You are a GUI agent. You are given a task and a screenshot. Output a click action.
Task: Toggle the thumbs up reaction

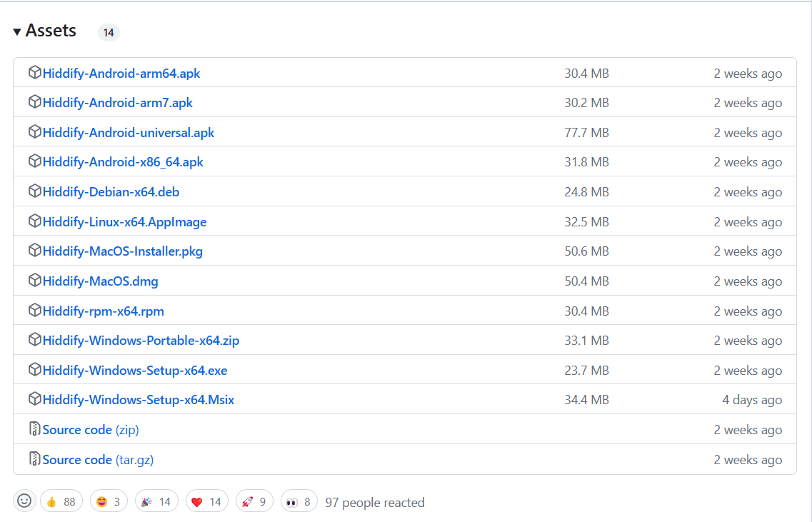[x=61, y=502]
